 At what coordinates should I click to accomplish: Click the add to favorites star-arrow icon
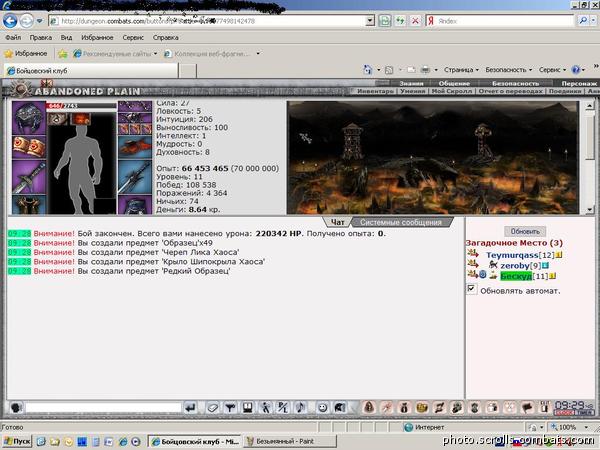(63, 54)
